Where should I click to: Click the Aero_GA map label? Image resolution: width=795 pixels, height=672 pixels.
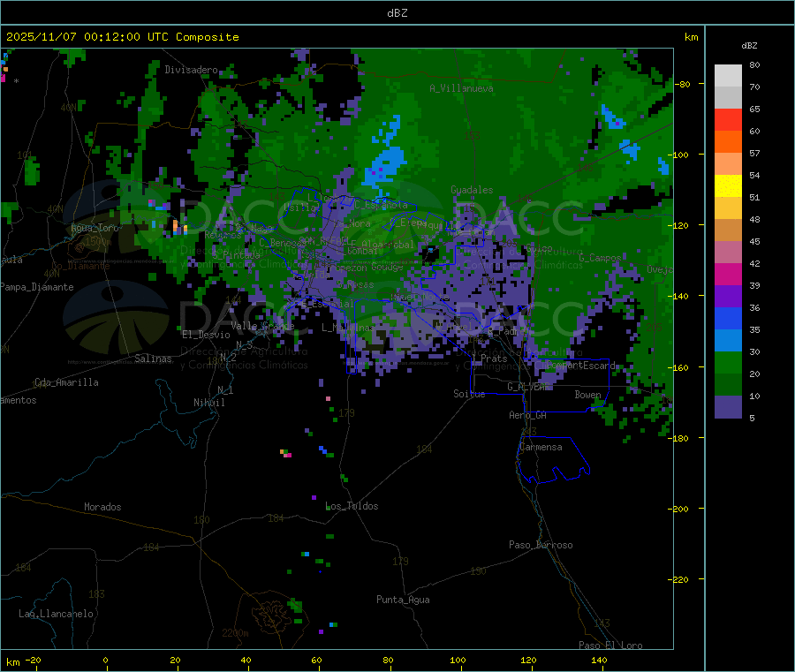tap(528, 416)
